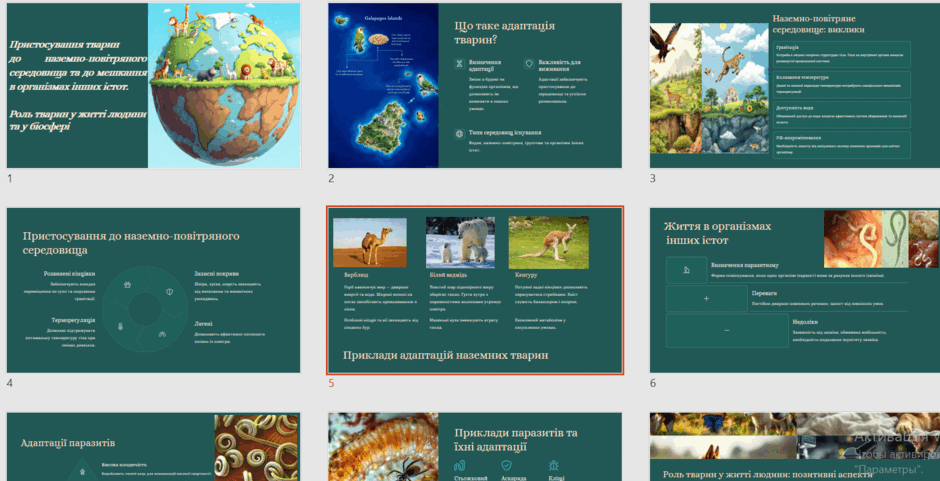
Task: Select slide 4 with the circular diagram
Action: pyautogui.click(x=153, y=290)
